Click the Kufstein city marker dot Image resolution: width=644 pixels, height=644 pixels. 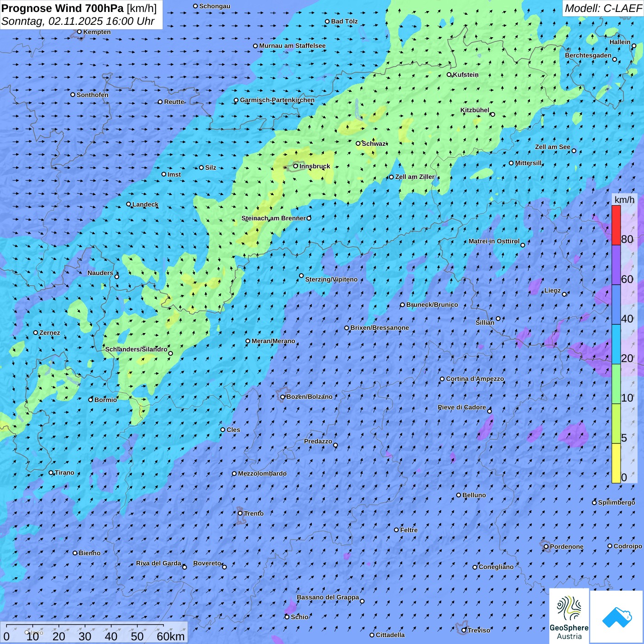tap(449, 75)
